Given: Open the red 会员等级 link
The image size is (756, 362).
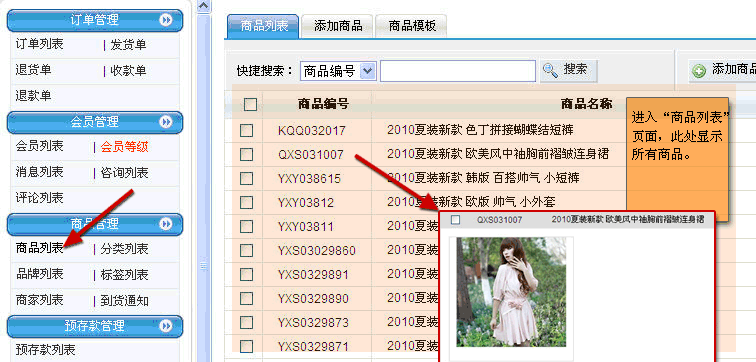Looking at the screenshot, I should point(124,147).
